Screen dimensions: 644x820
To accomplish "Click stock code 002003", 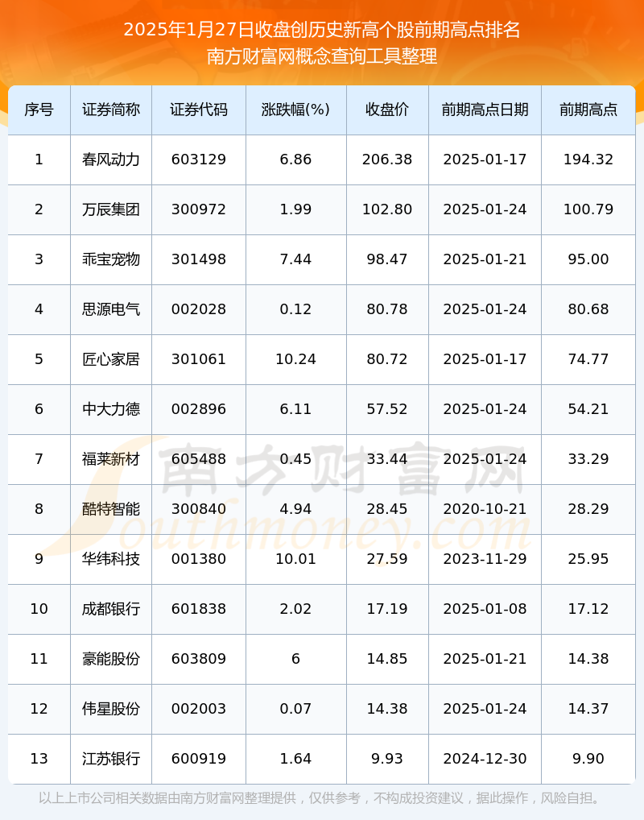I will (199, 709).
